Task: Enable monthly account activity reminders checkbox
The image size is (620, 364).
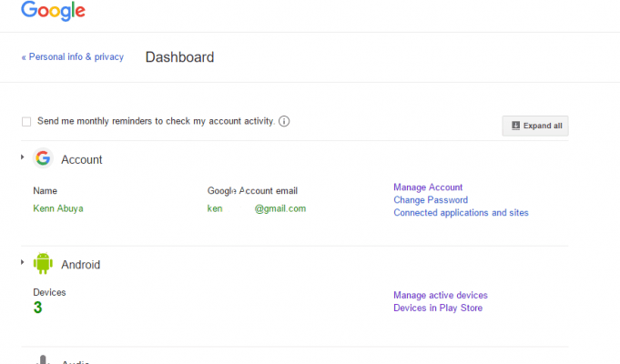Action: tap(26, 122)
